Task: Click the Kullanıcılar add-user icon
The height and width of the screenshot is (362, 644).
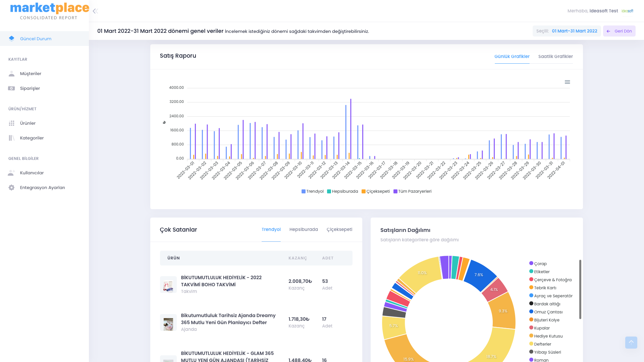Action: [x=12, y=173]
